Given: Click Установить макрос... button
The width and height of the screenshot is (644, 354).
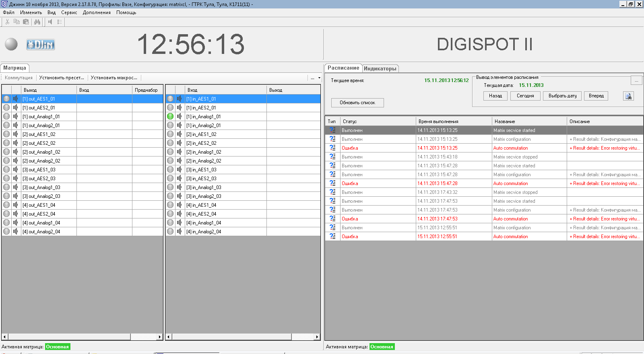Looking at the screenshot, I should [114, 78].
